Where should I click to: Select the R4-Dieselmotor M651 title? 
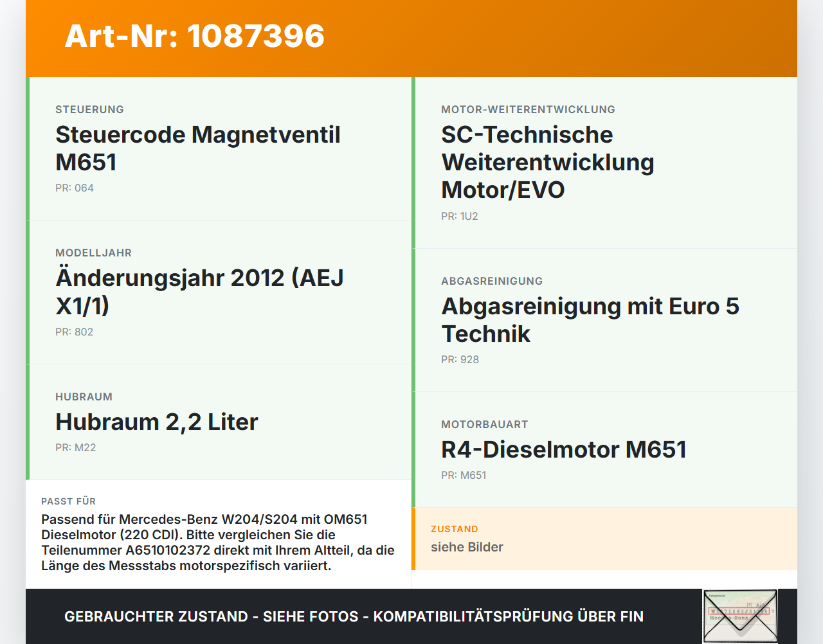564,450
